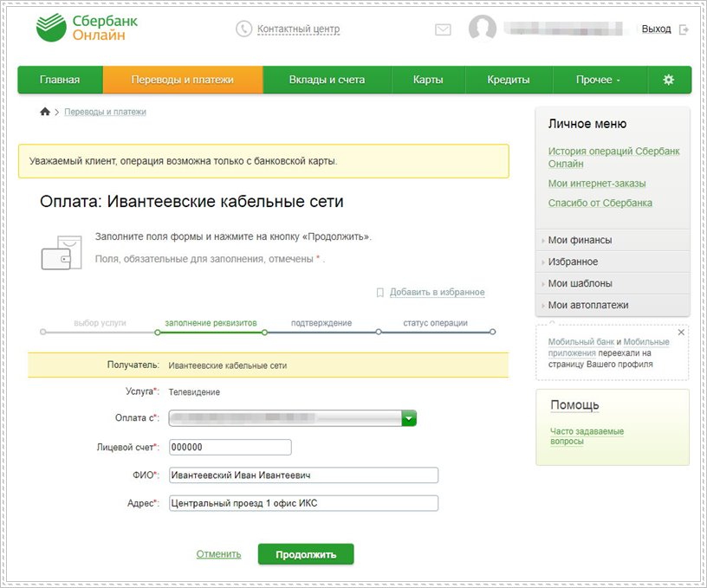Click the Мобильные приложения link
The height and width of the screenshot is (588, 707).
(646, 342)
